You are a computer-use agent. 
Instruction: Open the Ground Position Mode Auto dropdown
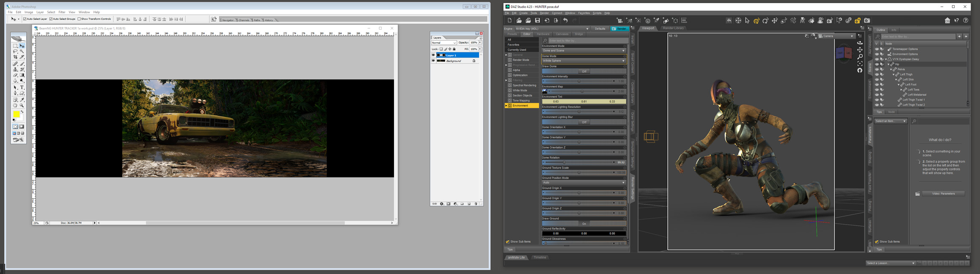pyautogui.click(x=584, y=183)
